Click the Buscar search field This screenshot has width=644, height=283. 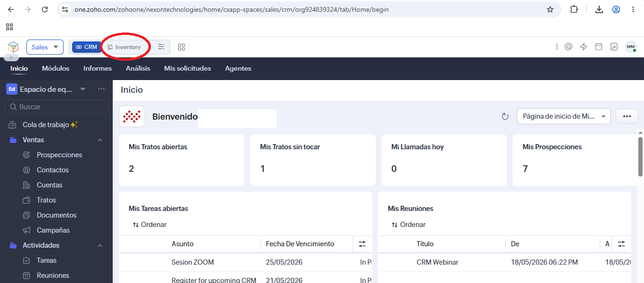coord(57,107)
